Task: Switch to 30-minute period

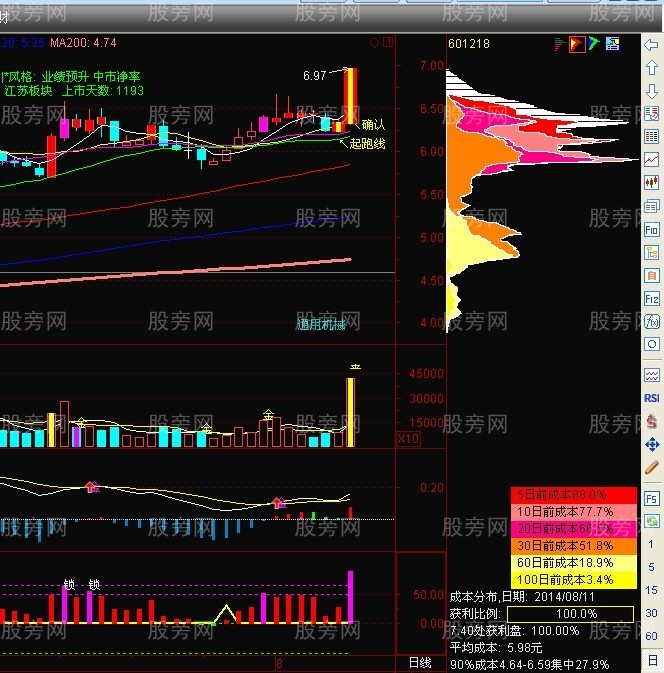Action: (651, 613)
